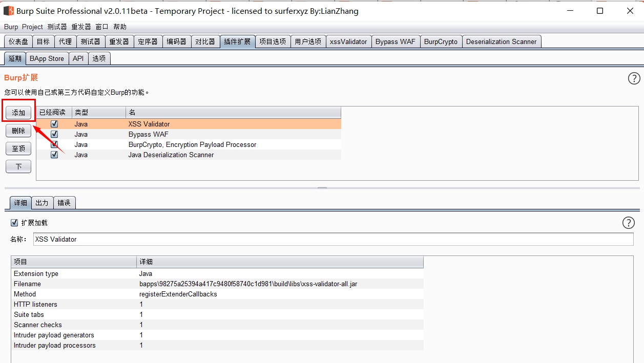The width and height of the screenshot is (644, 363).
Task: Open the Bypass WAF tab
Action: tap(396, 41)
